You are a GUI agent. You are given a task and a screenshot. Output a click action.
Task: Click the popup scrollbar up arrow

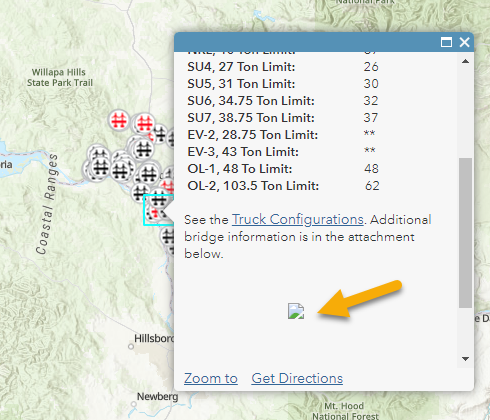point(465,61)
